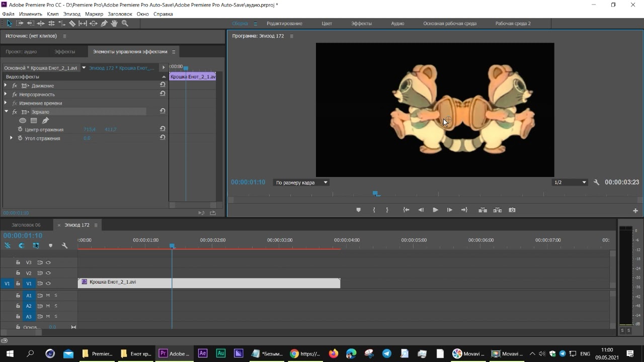Select the Track Select Forward tool
Image resolution: width=644 pixels, height=362 pixels.
[x=20, y=23]
